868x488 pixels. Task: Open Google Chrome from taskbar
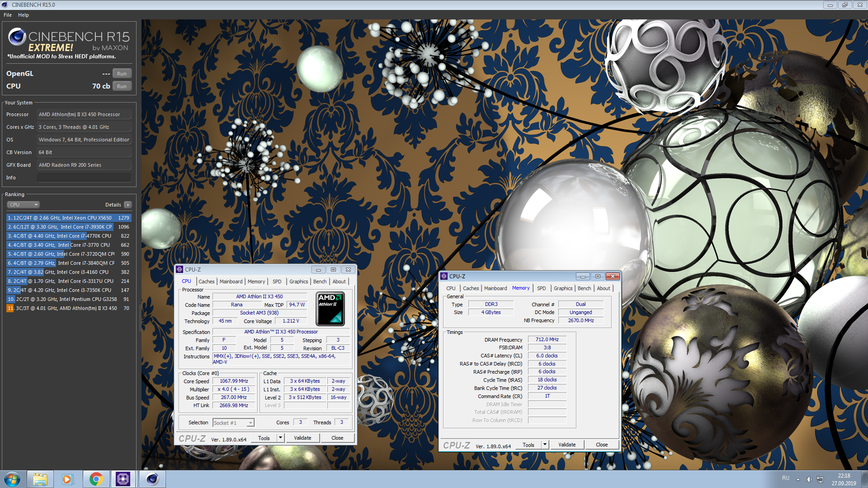coord(96,479)
